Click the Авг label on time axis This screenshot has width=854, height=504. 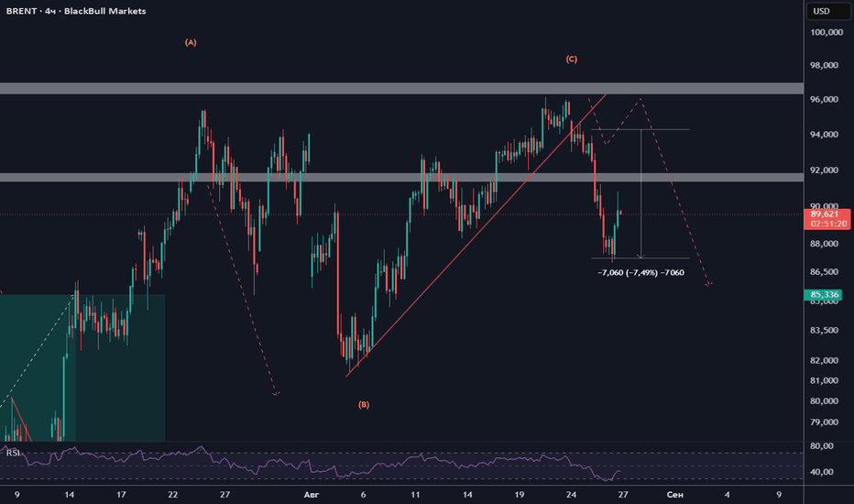(x=311, y=495)
